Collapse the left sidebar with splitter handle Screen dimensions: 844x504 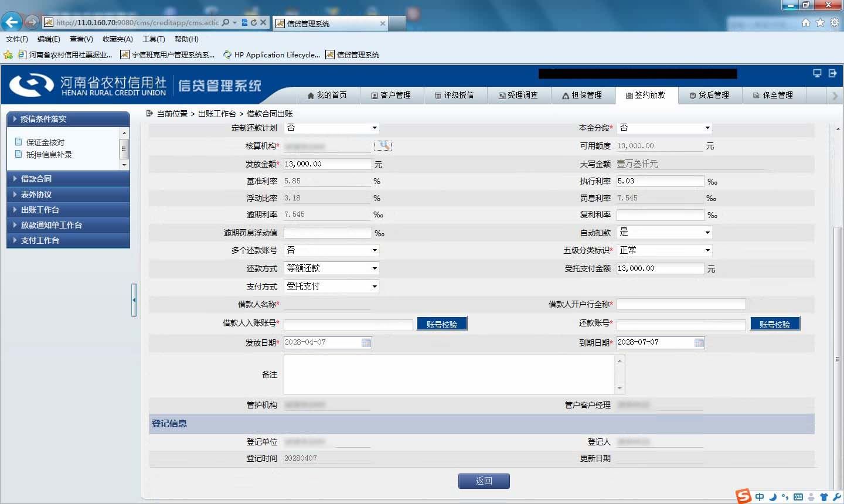click(x=134, y=300)
